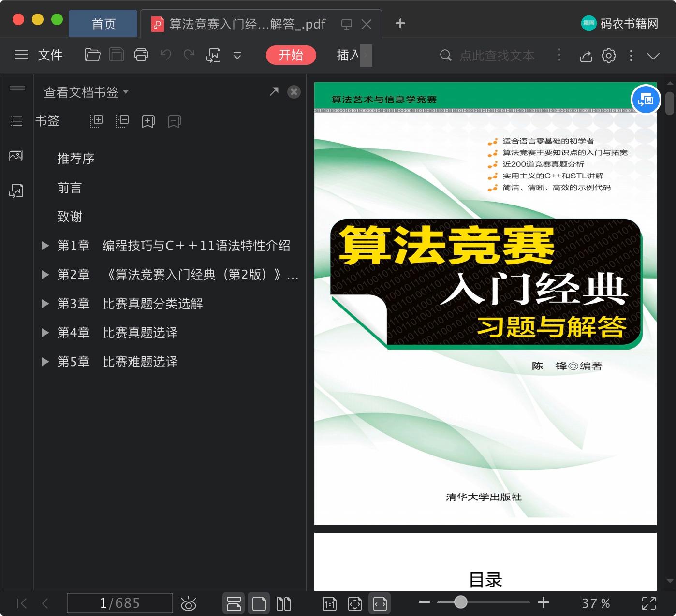Click the vertical scrollbar thumb
The height and width of the screenshot is (616, 676).
pyautogui.click(x=670, y=103)
